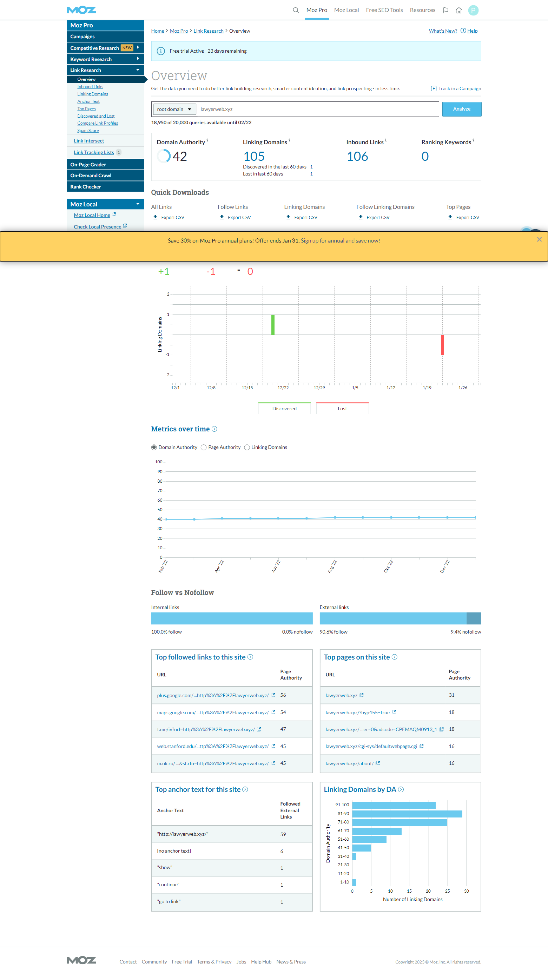Open help icon for Linking Domains by DA

coord(401,789)
